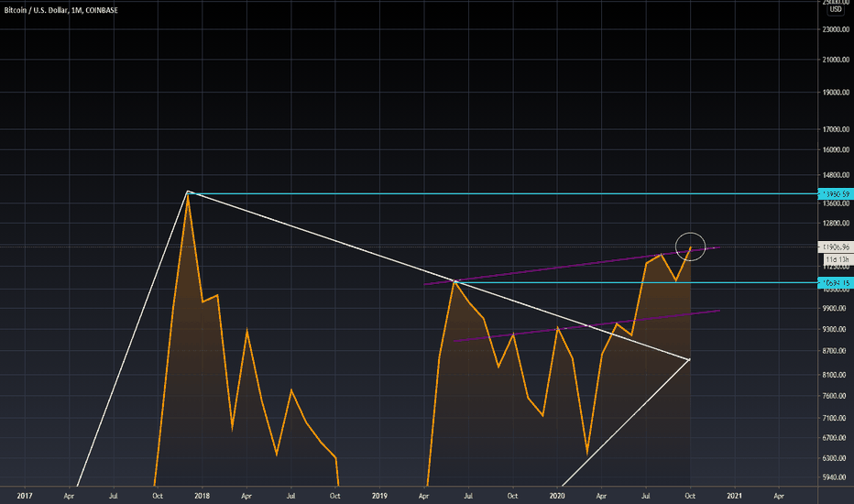
Task: Click the 9900.00 price axis label
Action: point(835,308)
